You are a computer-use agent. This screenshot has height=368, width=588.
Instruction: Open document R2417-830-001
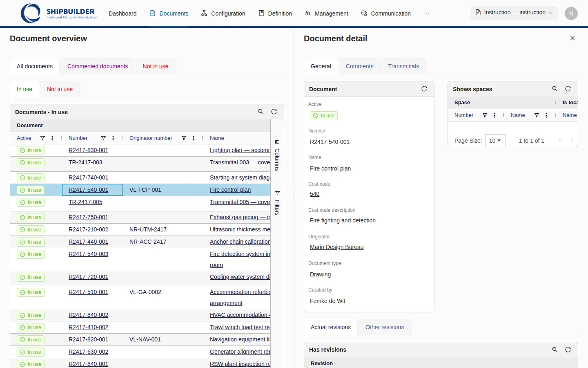88,150
